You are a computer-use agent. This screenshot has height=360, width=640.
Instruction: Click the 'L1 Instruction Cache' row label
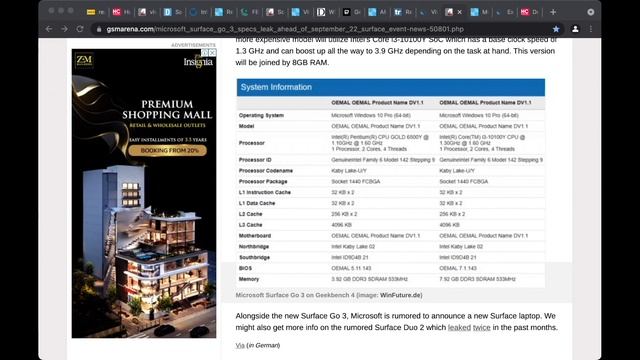click(264, 192)
